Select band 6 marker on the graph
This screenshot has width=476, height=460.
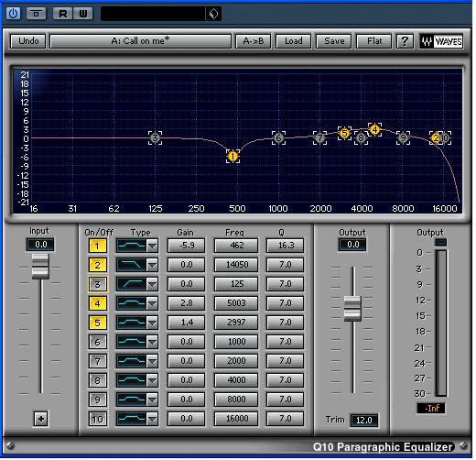[x=278, y=138]
